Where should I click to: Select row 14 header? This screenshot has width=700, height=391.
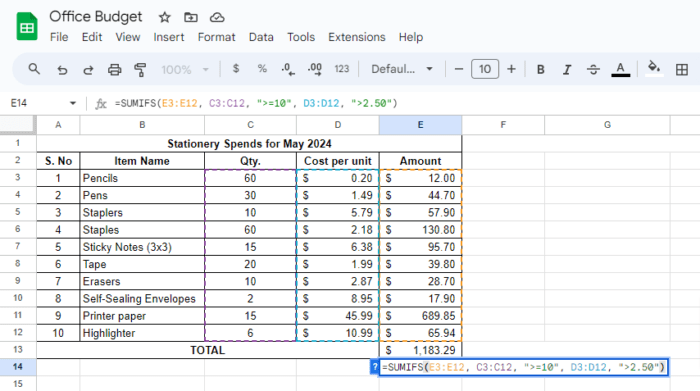[18, 367]
